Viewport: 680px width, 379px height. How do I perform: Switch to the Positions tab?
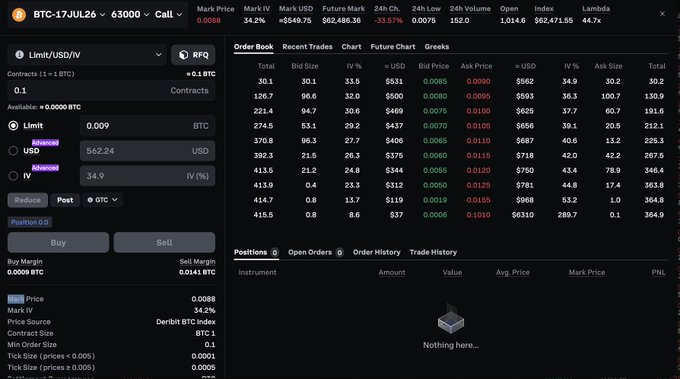pos(256,252)
